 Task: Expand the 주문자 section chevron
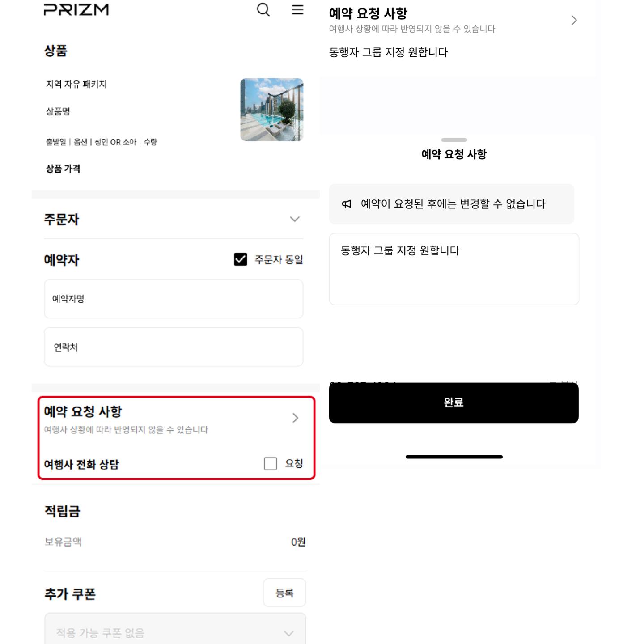pos(294,219)
